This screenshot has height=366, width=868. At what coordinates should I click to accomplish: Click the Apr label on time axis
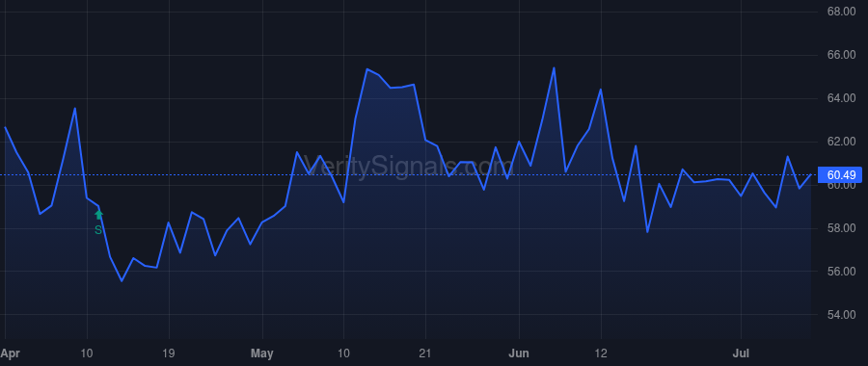click(x=10, y=353)
